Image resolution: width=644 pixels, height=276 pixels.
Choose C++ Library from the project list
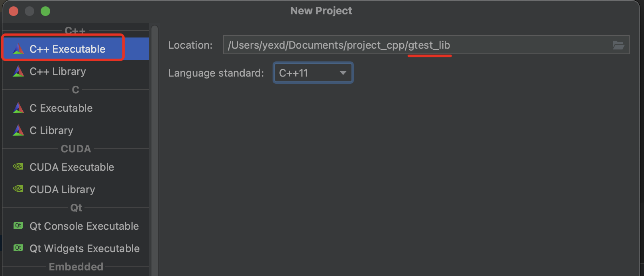(x=76, y=71)
